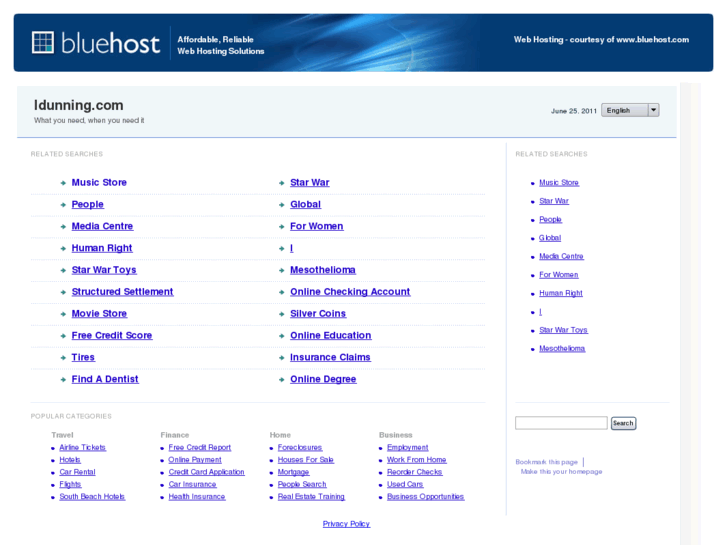Screen dimensions: 727x545
Task: Click Make this your homepage
Action: click(x=561, y=472)
